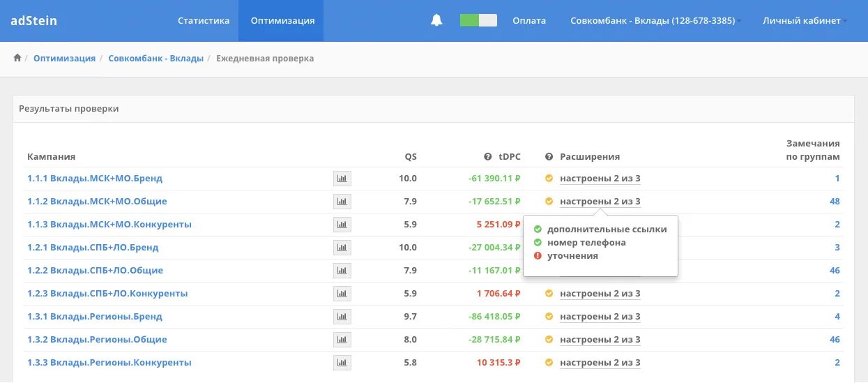868x383 pixels.
Task: Go to home via breadcrumb house icon
Action: [17, 58]
